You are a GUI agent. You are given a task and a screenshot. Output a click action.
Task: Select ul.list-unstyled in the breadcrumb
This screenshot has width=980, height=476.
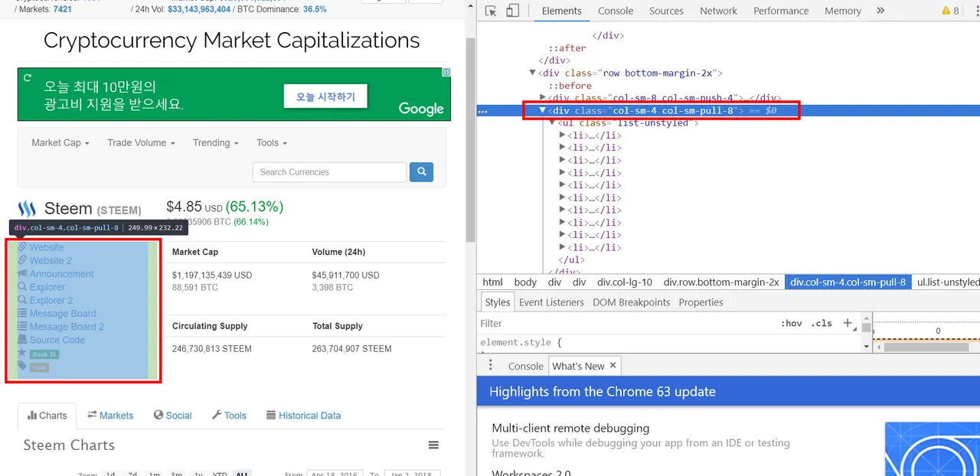948,282
